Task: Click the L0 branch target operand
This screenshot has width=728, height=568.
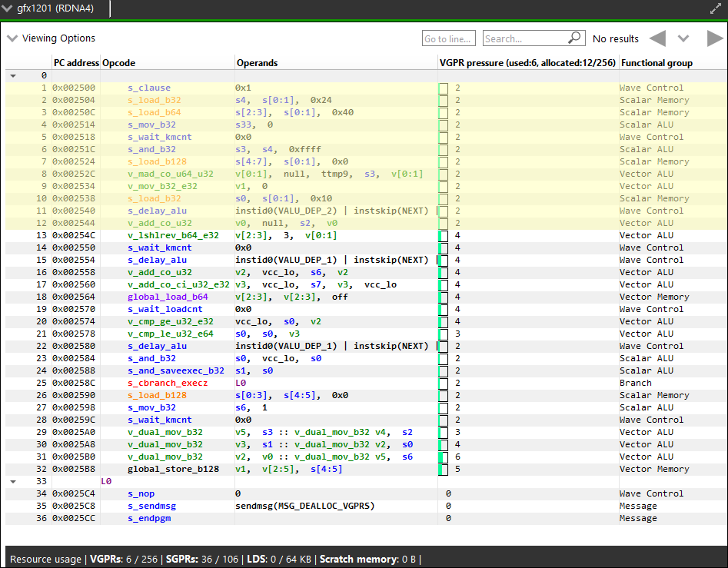Action: click(x=240, y=383)
